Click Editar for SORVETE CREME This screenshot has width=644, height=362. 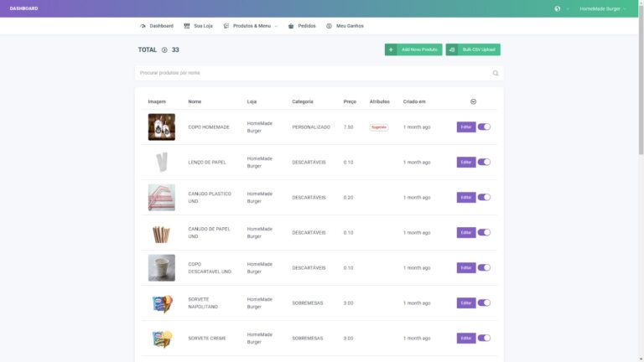(x=465, y=338)
